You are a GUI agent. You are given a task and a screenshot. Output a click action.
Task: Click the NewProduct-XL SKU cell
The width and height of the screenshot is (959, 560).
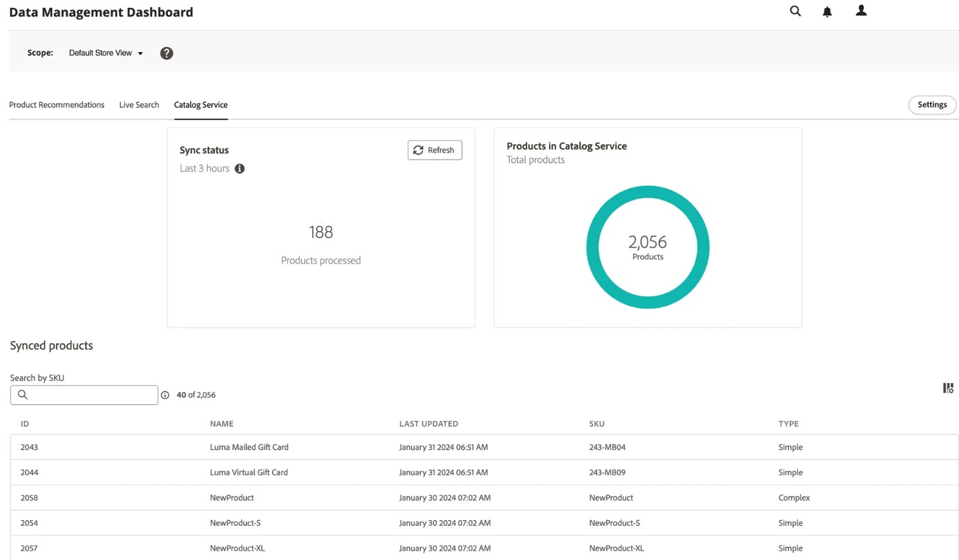point(617,548)
